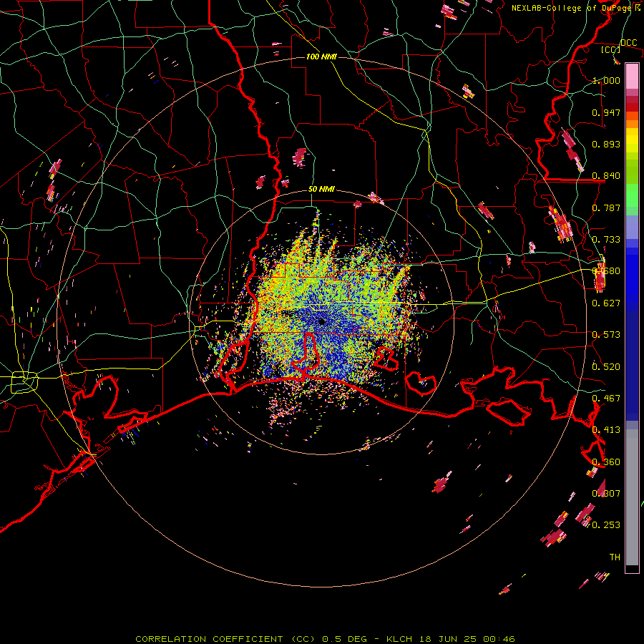This screenshot has width=644, height=644.
Task: Select the 0.787 legend value
Action: [x=606, y=208]
